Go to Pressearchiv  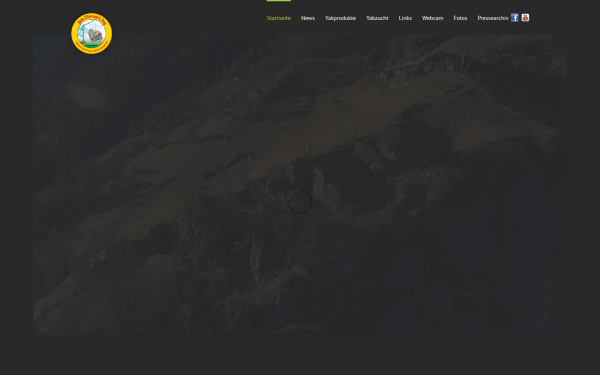pyautogui.click(x=493, y=18)
